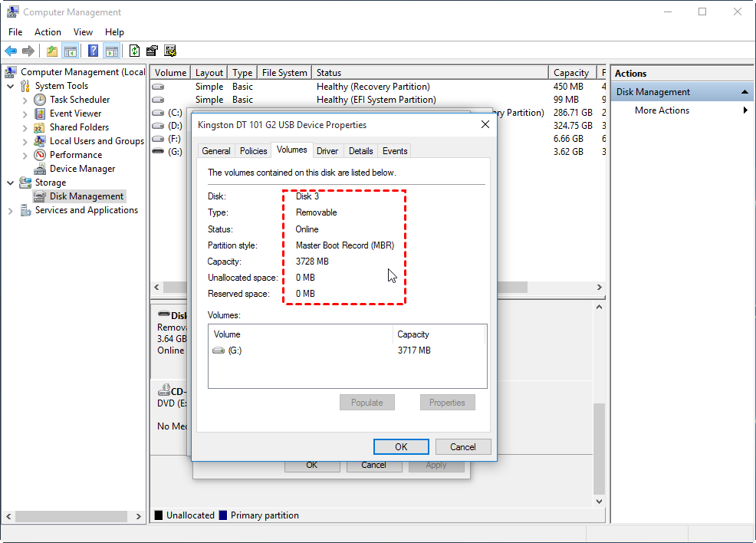Click the drive icon for volume (D:)
Image resolution: width=756 pixels, height=543 pixels.
158,126
